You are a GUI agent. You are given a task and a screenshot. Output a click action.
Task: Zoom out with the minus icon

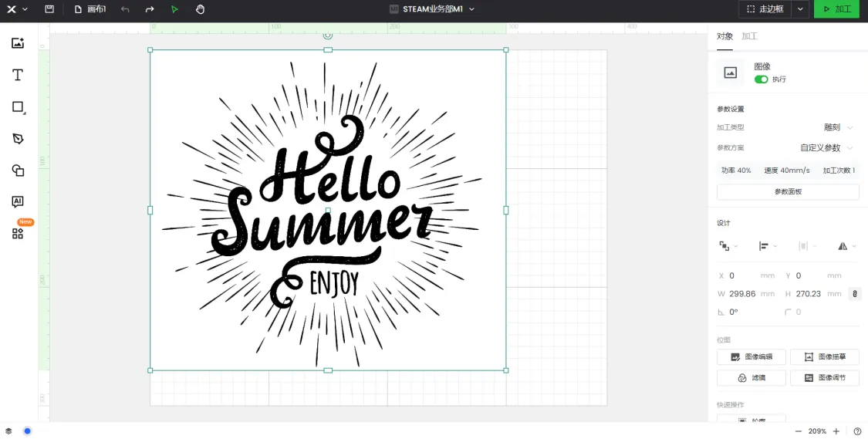click(799, 431)
